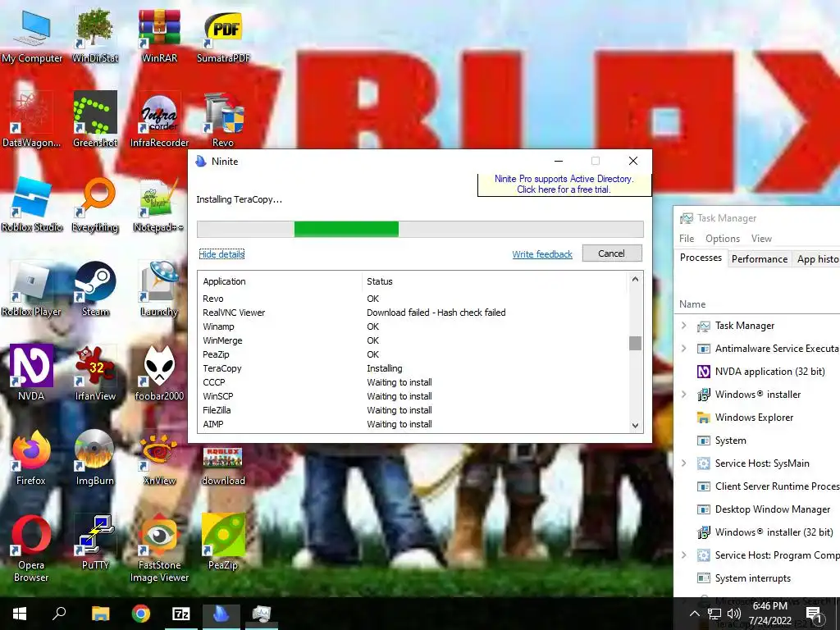This screenshot has width=840, height=630.
Task: Launch Roblox Player from the desktop
Action: tap(31, 290)
